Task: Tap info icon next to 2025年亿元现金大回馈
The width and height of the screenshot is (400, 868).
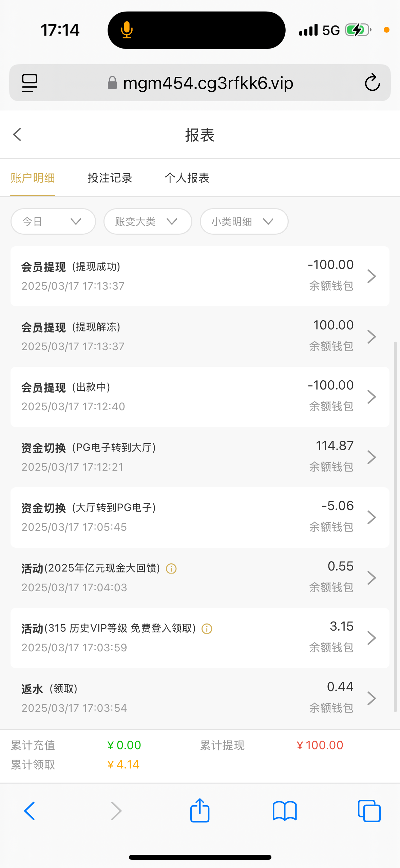Action: click(x=171, y=568)
